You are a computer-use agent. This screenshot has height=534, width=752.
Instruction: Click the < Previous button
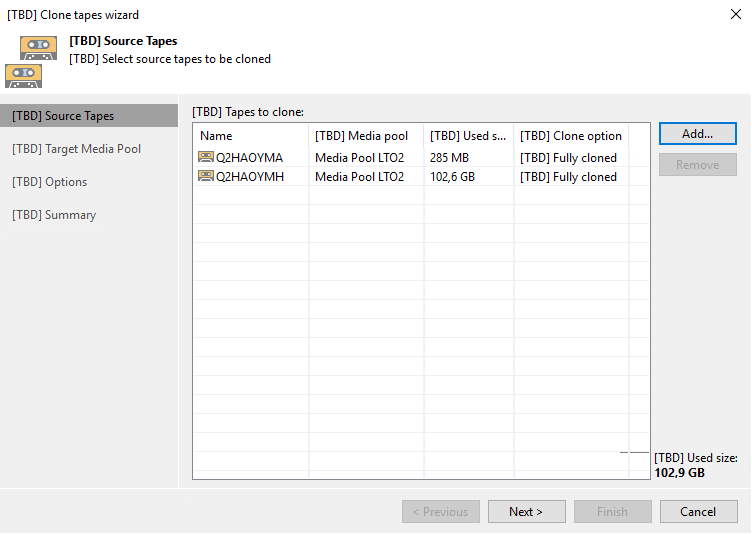441,511
